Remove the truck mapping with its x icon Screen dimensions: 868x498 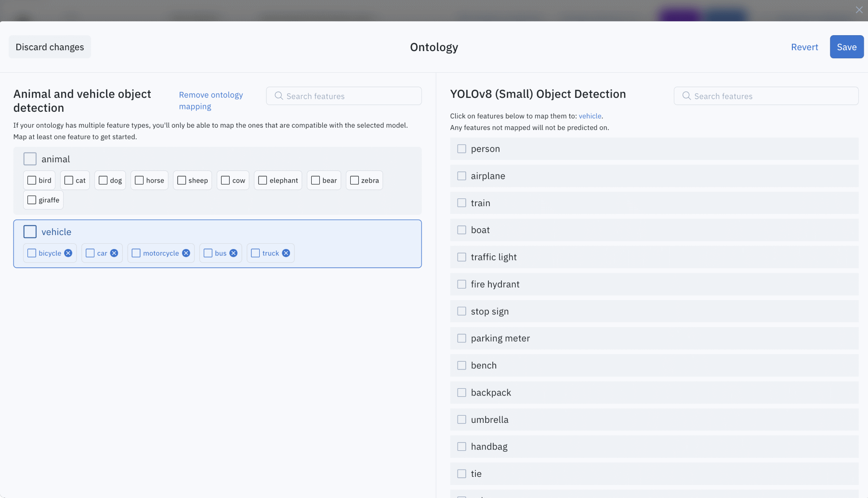click(286, 253)
